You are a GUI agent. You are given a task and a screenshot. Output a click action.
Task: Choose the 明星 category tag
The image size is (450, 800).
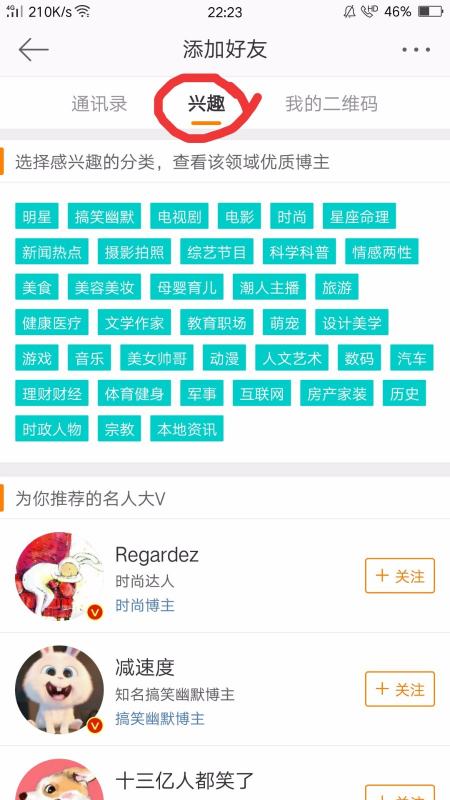point(37,216)
